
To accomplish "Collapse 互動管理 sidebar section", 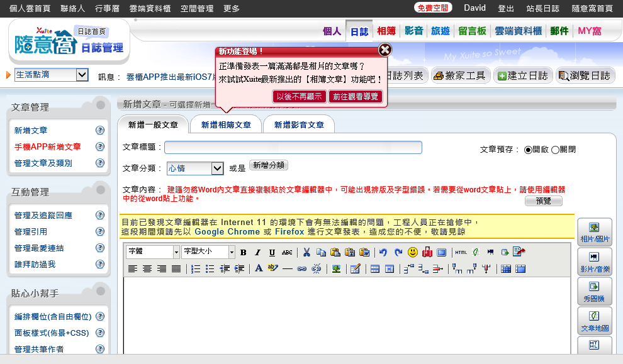I will (101, 190).
